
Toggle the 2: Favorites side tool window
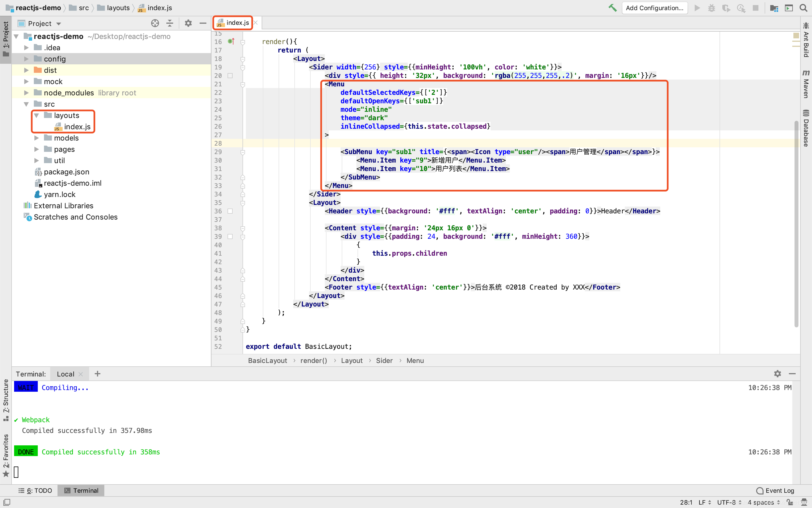[x=6, y=455]
